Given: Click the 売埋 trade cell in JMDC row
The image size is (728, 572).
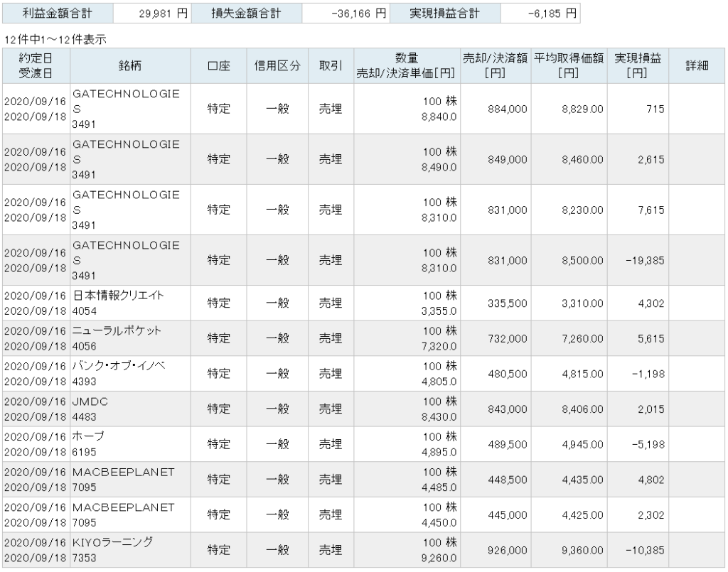Looking at the screenshot, I should pos(331,409).
